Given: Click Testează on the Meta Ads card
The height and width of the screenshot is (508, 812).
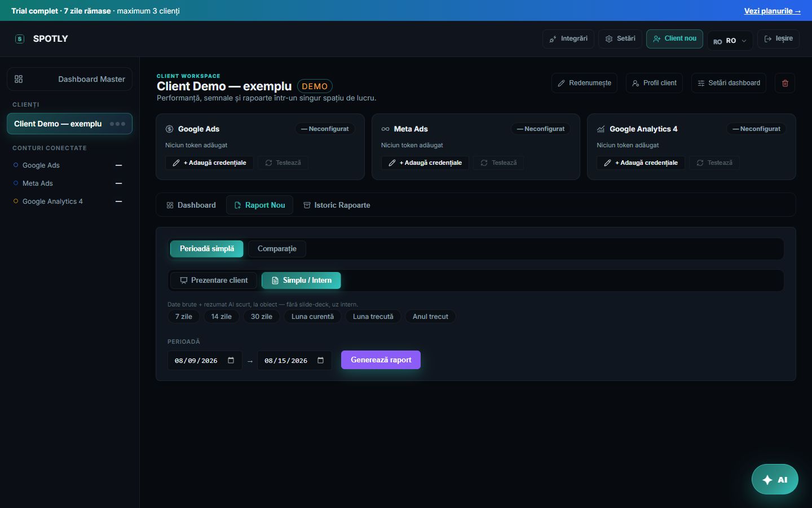Looking at the screenshot, I should pyautogui.click(x=498, y=163).
